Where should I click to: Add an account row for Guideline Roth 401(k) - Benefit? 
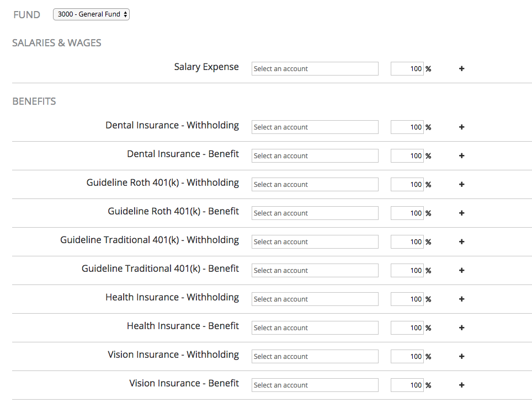pos(461,213)
